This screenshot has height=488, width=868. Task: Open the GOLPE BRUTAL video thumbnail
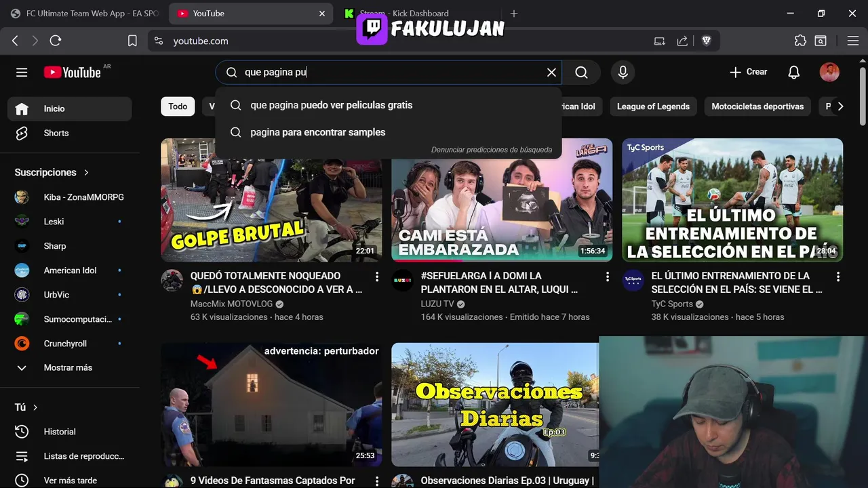click(271, 200)
